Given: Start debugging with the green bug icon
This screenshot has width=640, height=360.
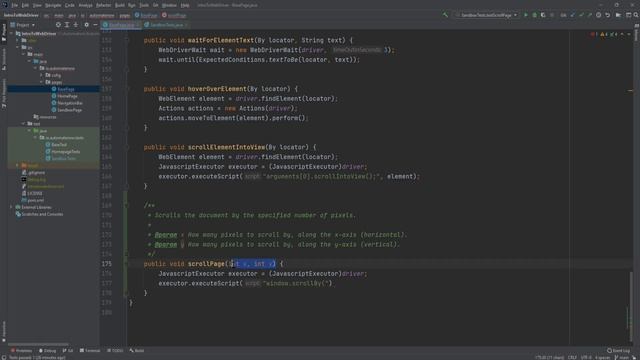Looking at the screenshot, I should [x=534, y=15].
